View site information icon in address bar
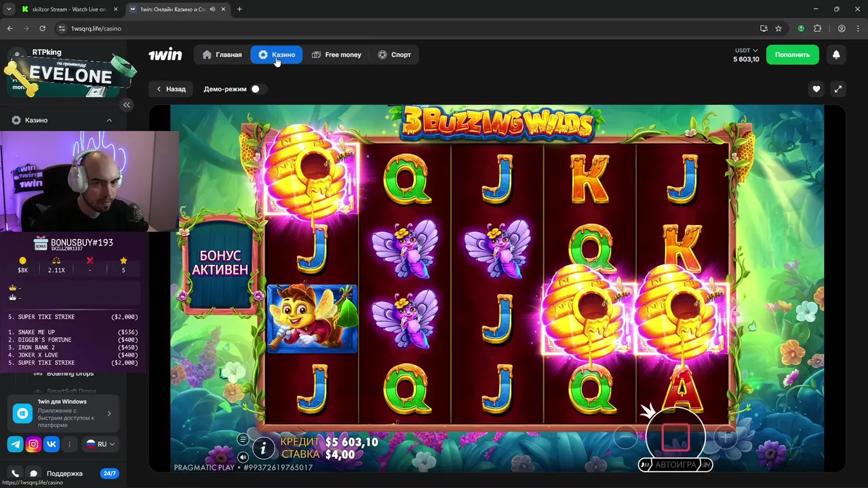Image resolution: width=868 pixels, height=488 pixels. [62, 28]
